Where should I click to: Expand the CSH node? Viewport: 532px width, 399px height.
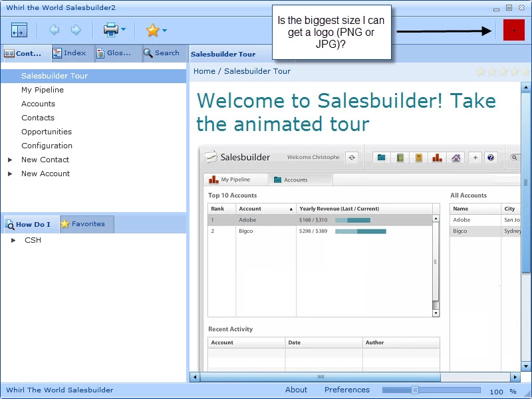coord(13,240)
